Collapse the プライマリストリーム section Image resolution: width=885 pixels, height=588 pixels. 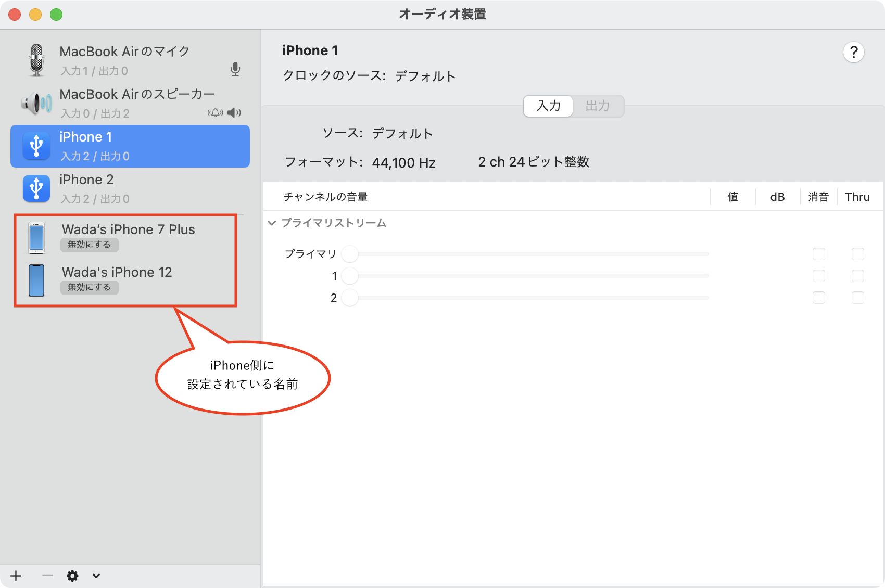[272, 223]
